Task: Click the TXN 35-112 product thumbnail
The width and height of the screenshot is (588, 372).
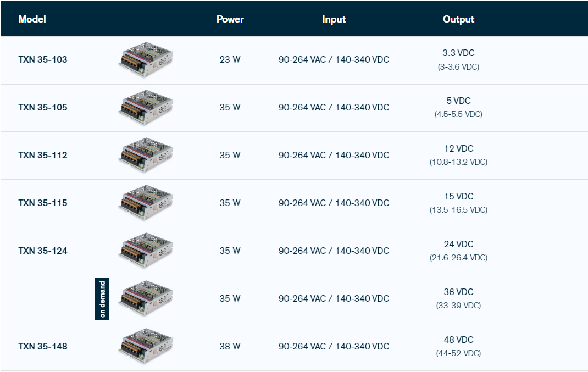Action: (x=146, y=156)
